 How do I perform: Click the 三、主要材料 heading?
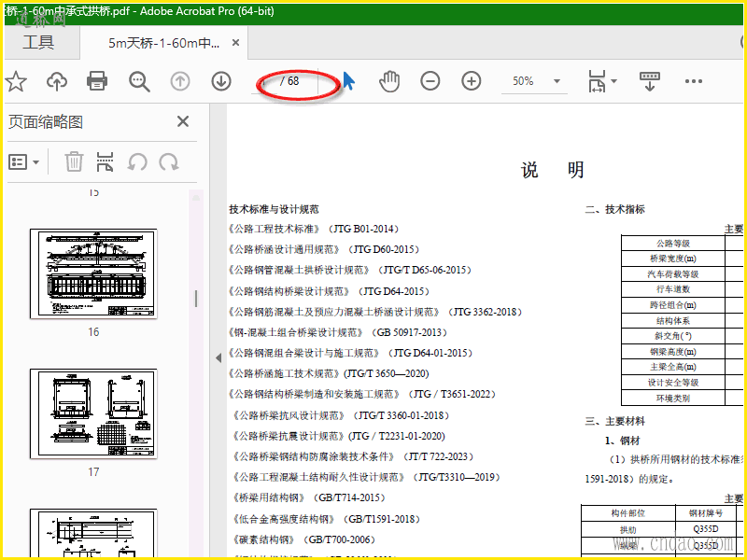(615, 422)
